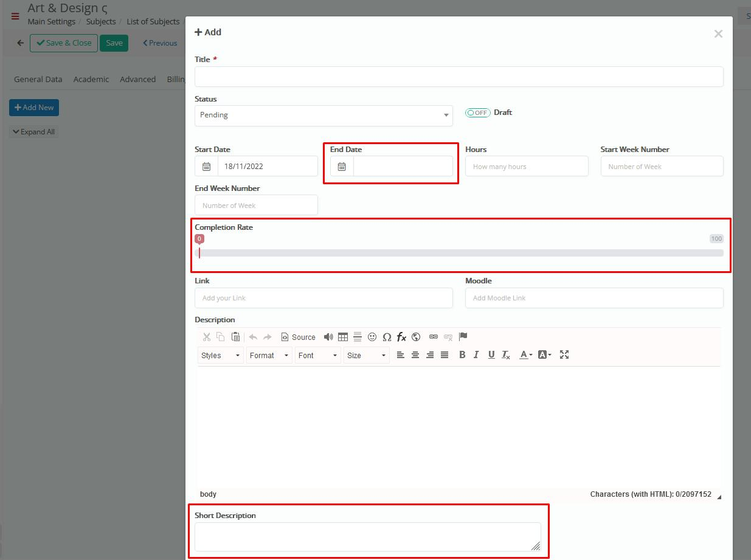This screenshot has height=560, width=751.
Task: Remove formatting with Tx icon
Action: tap(506, 355)
